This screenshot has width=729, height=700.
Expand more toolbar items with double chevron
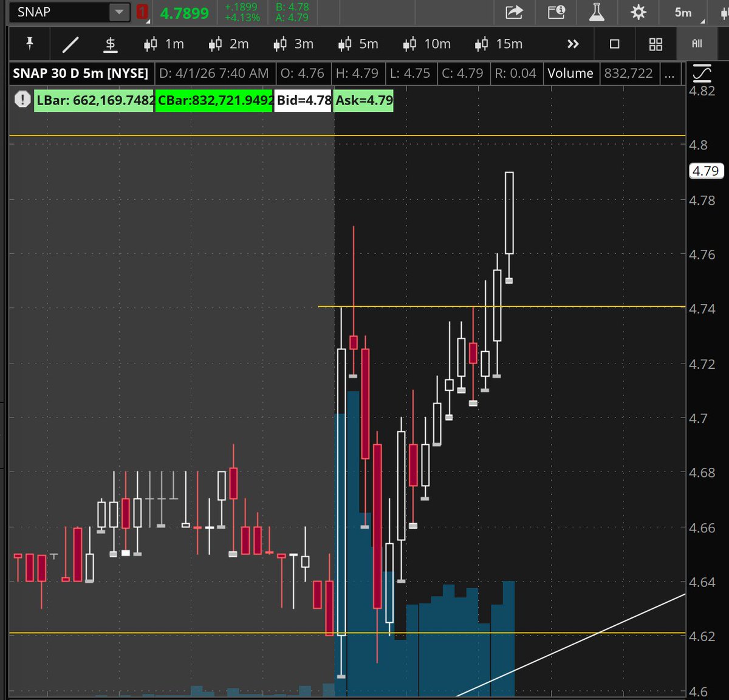point(573,44)
